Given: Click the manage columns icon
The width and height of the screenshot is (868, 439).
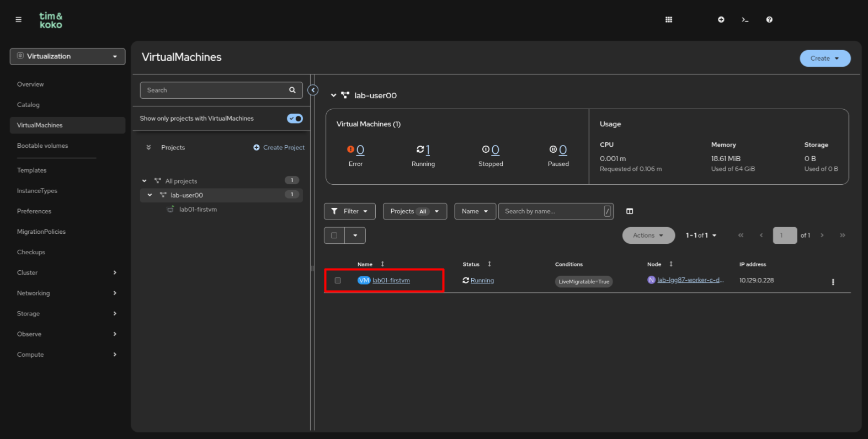Looking at the screenshot, I should coord(630,211).
